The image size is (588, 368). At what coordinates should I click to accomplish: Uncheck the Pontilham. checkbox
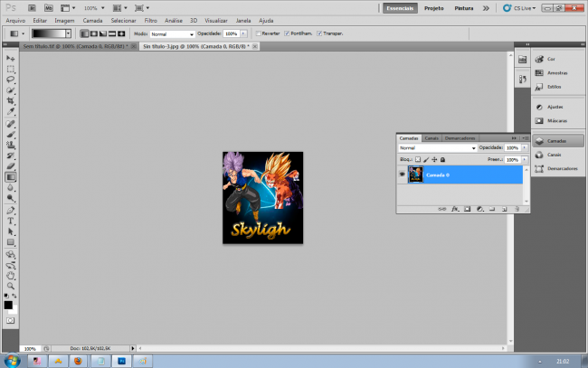point(287,33)
